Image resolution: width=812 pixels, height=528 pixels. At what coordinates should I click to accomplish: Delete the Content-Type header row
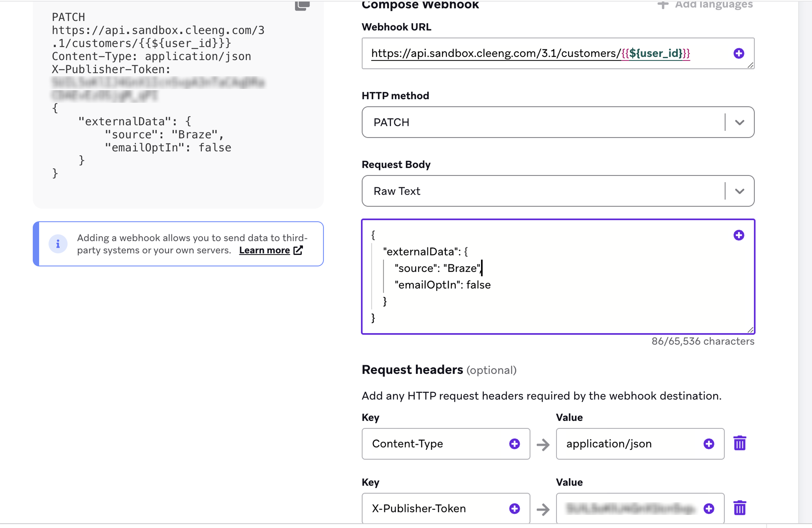coord(739,443)
